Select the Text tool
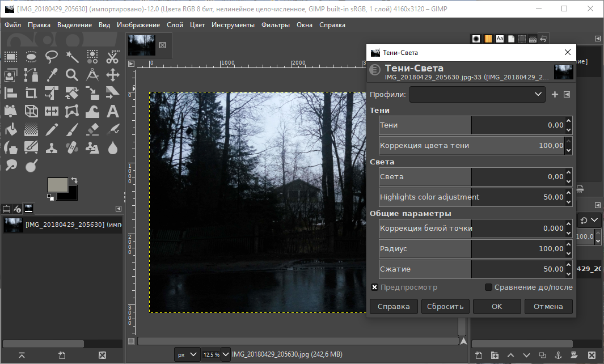 [113, 111]
